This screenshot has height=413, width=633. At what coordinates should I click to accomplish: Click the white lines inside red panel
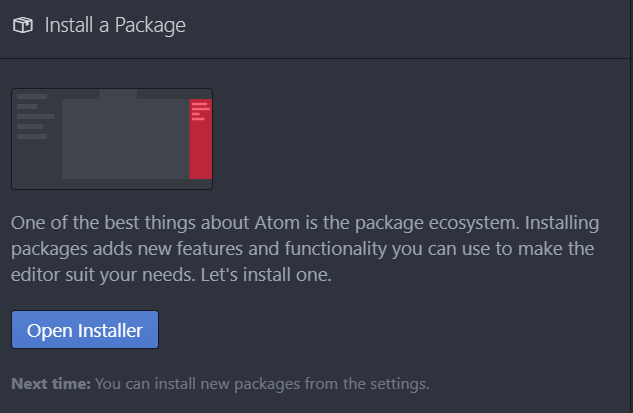[x=199, y=109]
